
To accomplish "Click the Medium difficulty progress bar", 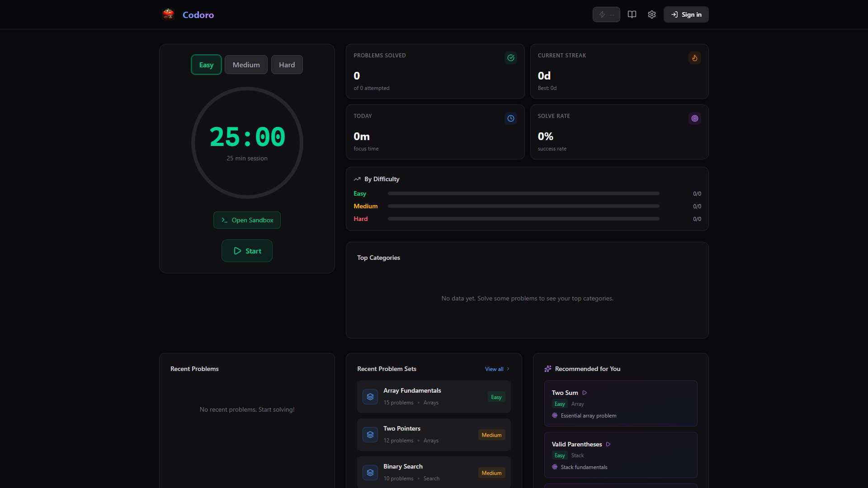I will pyautogui.click(x=524, y=206).
